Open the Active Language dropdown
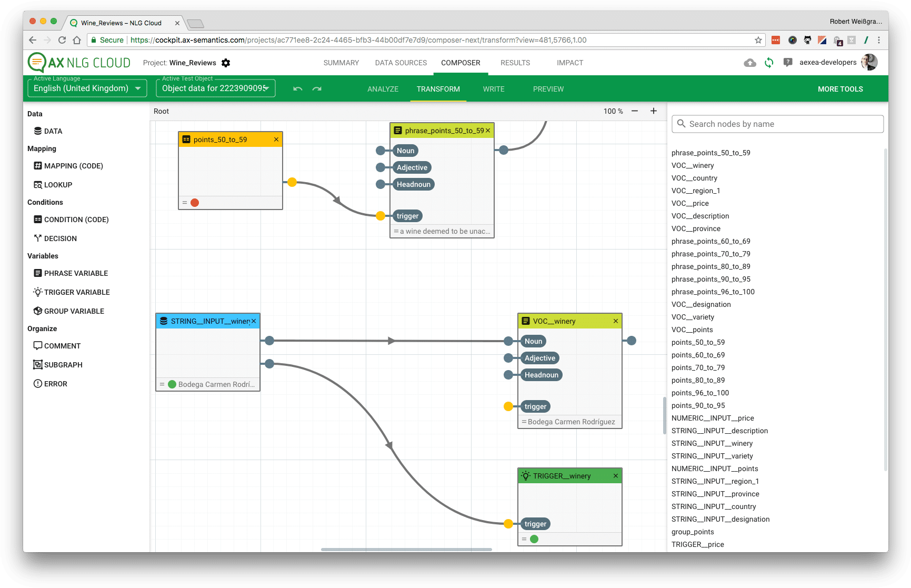Screen dimensions: 911x588 coord(87,88)
